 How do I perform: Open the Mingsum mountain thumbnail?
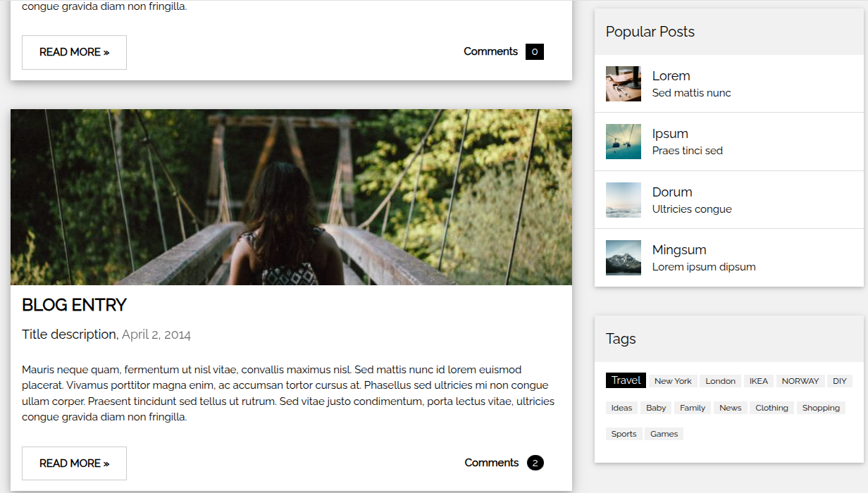point(624,258)
